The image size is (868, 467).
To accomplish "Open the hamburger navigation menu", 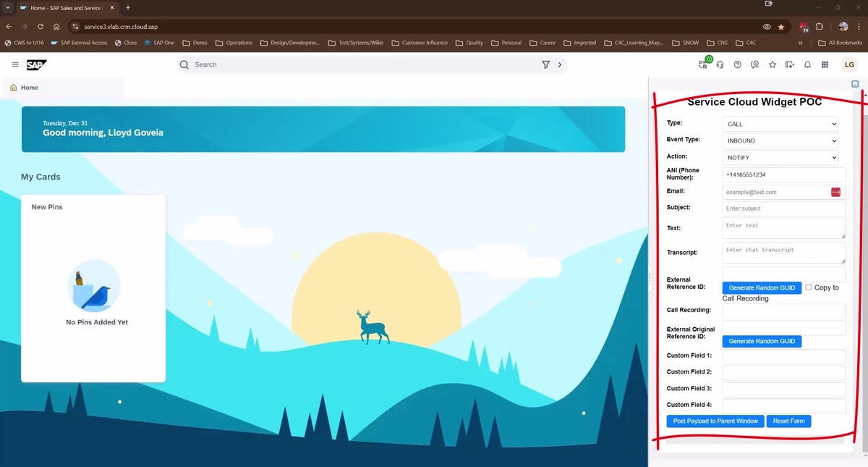I will [15, 64].
